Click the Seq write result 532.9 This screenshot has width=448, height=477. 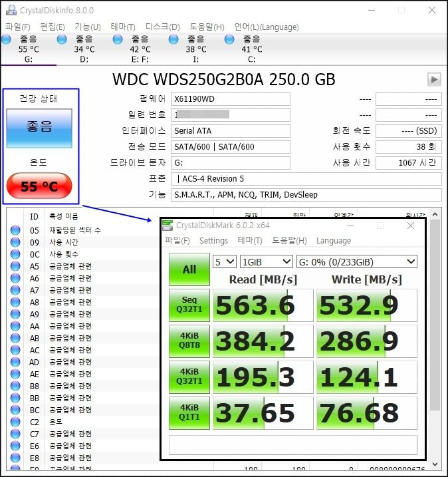click(367, 305)
